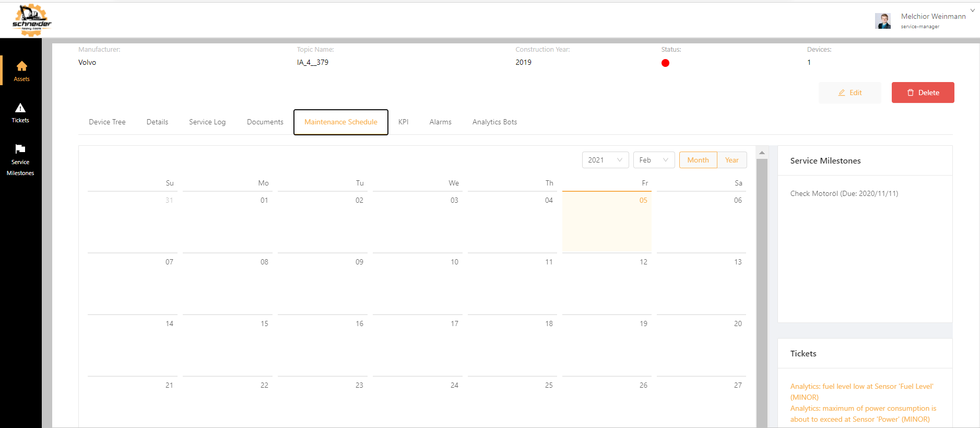Expand the user account menu chevron
The image size is (980, 428).
click(973, 10)
